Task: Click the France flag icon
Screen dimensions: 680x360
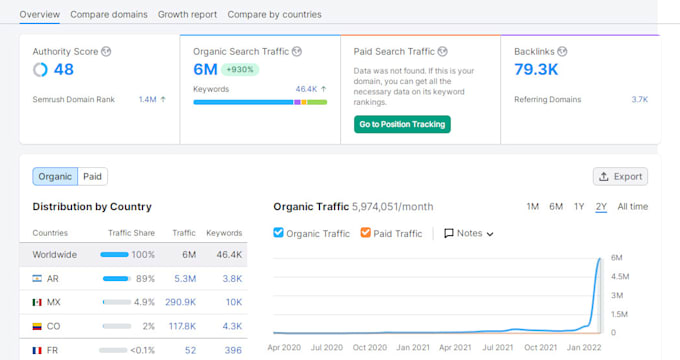Action: (x=37, y=350)
